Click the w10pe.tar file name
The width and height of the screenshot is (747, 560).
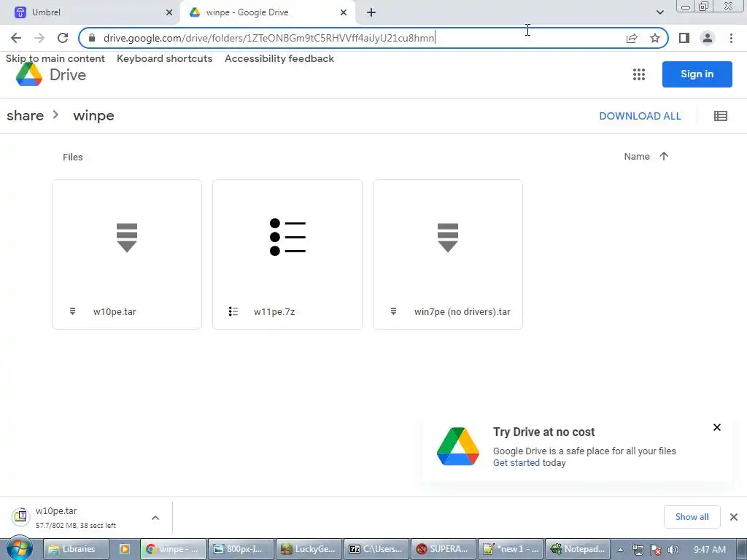point(115,312)
